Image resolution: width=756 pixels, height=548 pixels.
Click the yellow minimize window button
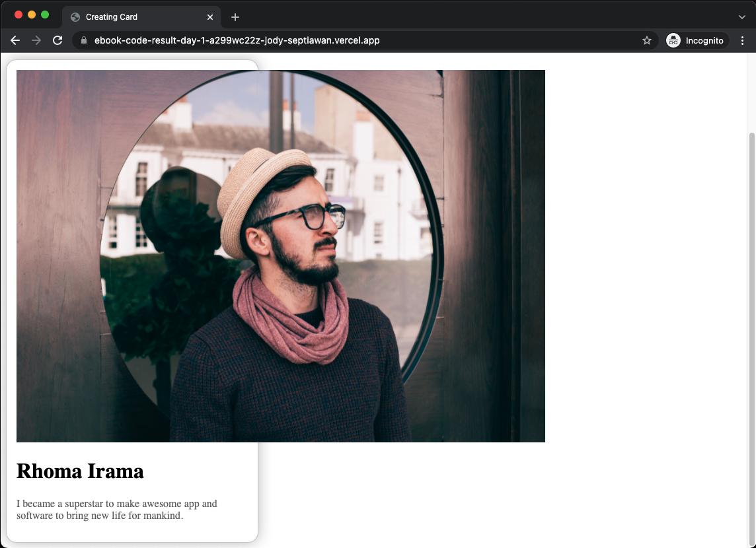point(32,15)
